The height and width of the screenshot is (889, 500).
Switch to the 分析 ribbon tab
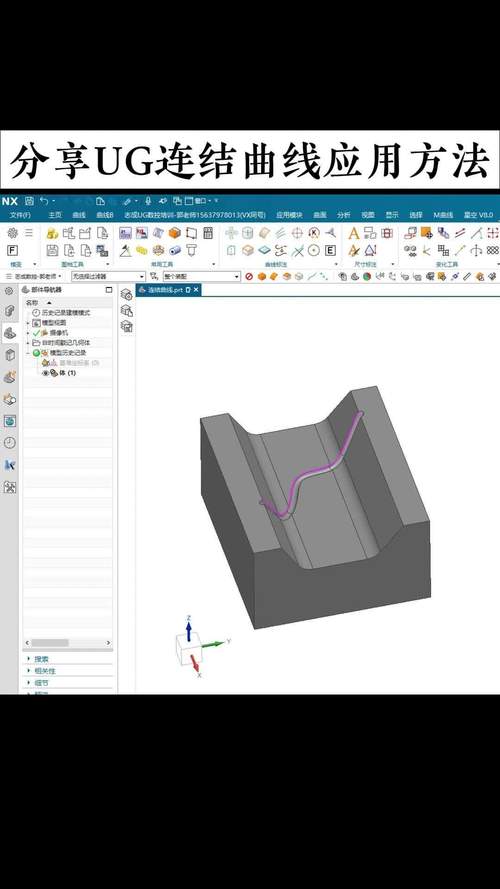pyautogui.click(x=344, y=215)
